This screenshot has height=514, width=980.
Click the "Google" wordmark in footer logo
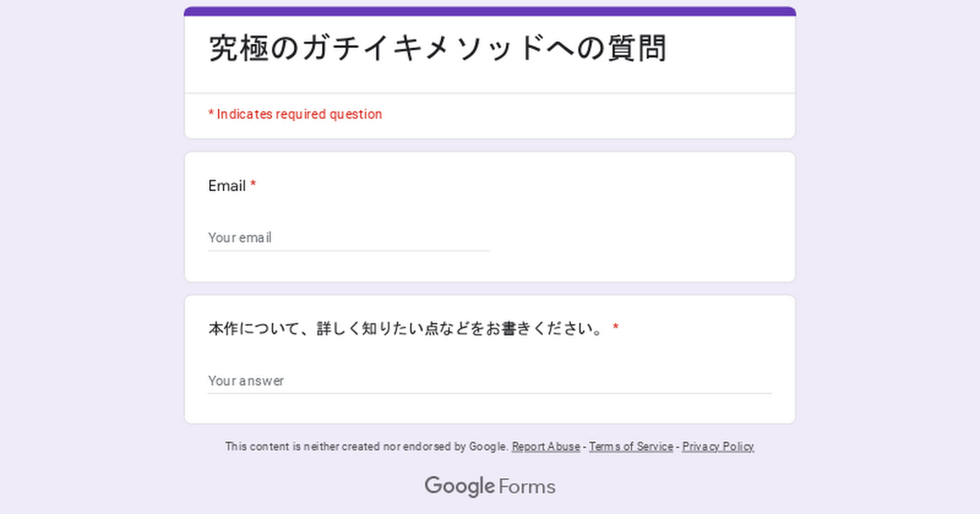pos(460,486)
